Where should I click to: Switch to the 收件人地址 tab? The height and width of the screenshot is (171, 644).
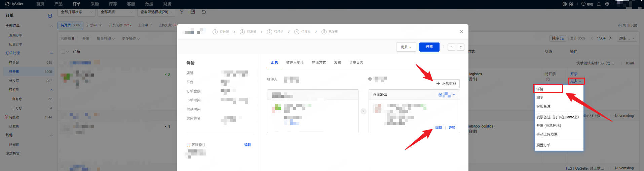295,62
